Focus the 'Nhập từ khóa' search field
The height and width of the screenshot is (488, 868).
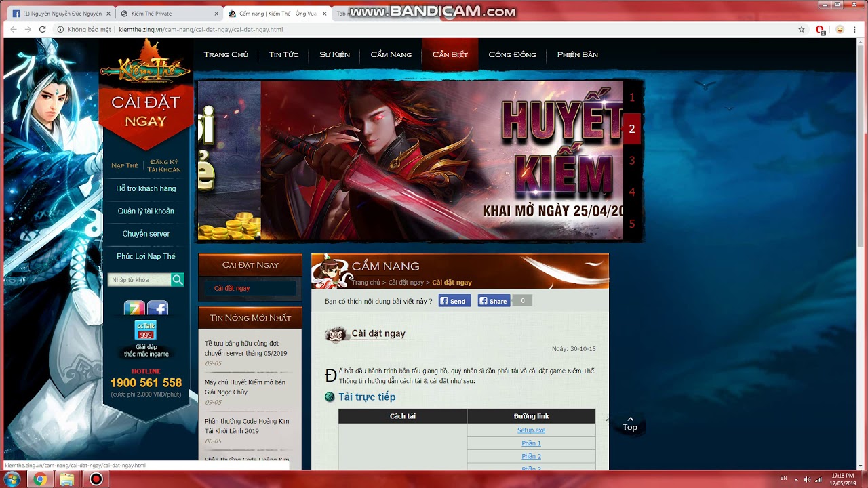(140, 280)
